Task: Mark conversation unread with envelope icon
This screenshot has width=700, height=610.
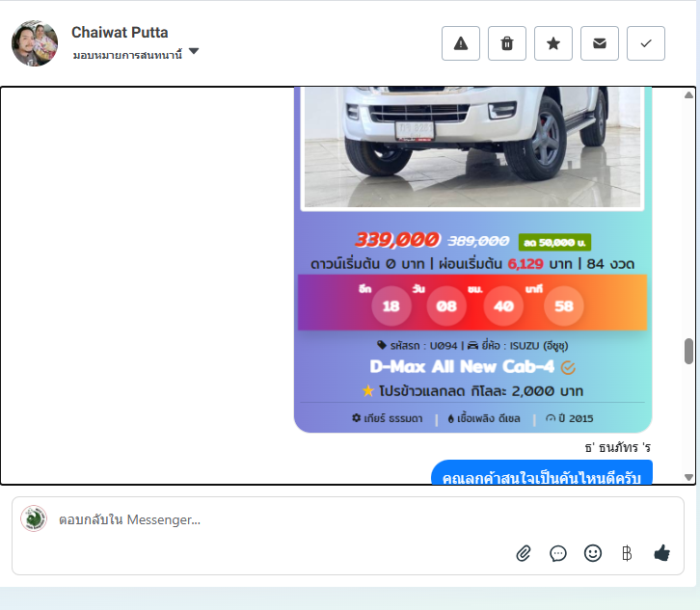Action: 600,43
